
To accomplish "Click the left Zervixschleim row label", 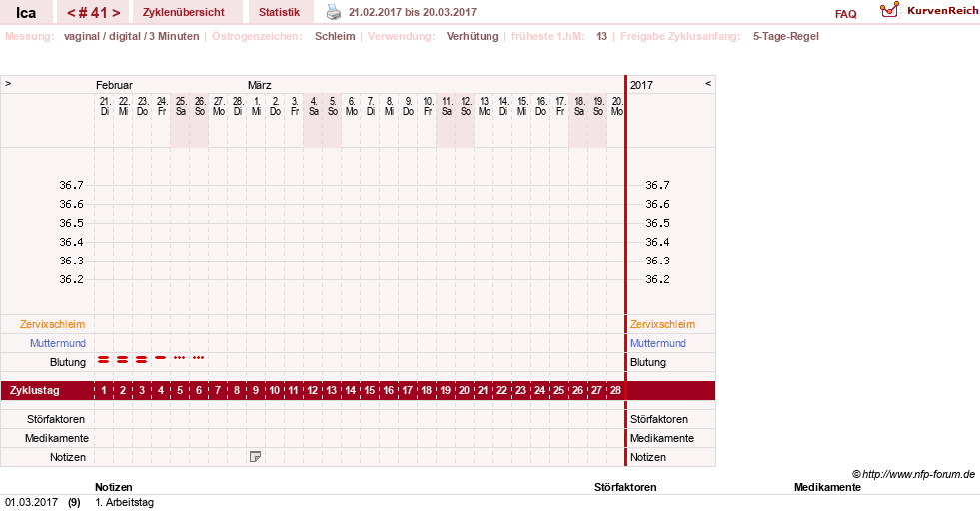I will (52, 324).
